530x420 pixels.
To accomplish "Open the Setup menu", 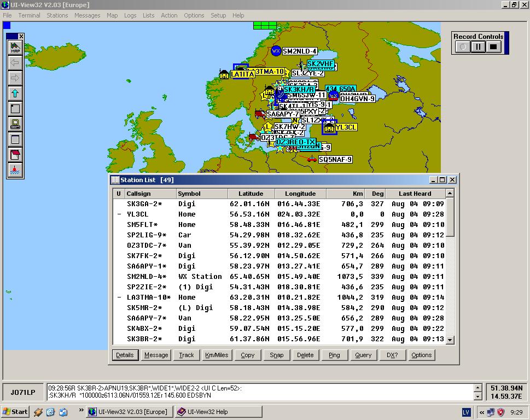I will click(x=218, y=15).
